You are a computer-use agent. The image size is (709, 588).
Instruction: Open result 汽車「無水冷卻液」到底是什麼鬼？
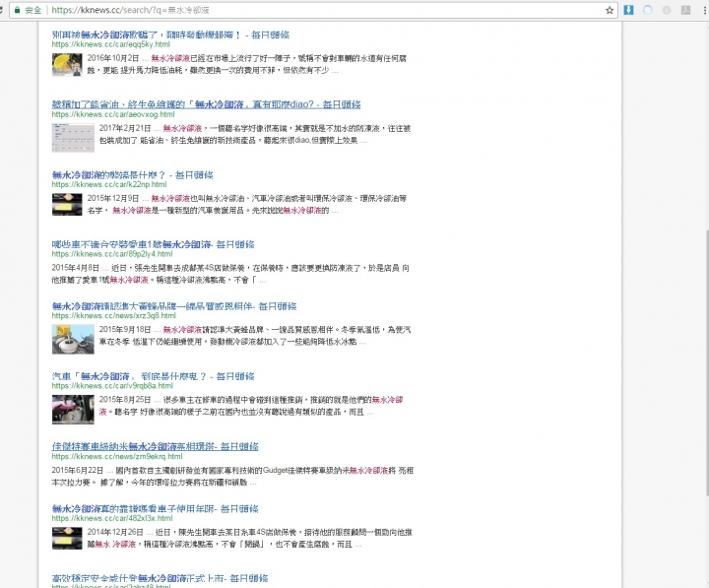153,376
